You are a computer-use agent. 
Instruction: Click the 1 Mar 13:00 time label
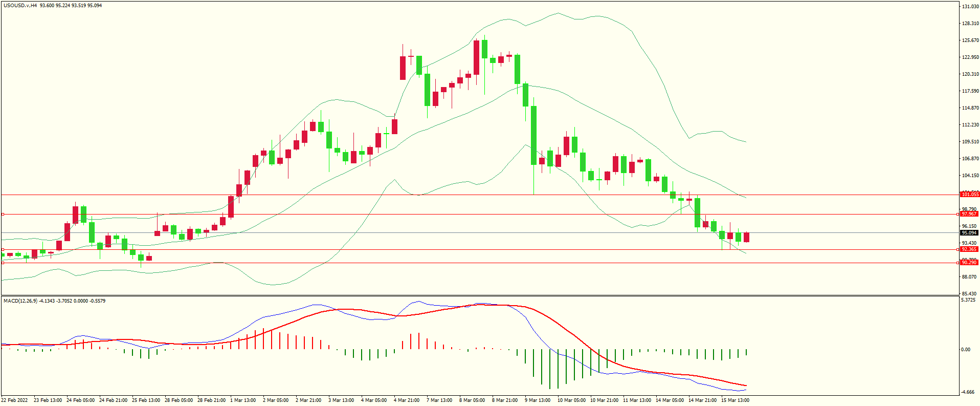point(243,400)
